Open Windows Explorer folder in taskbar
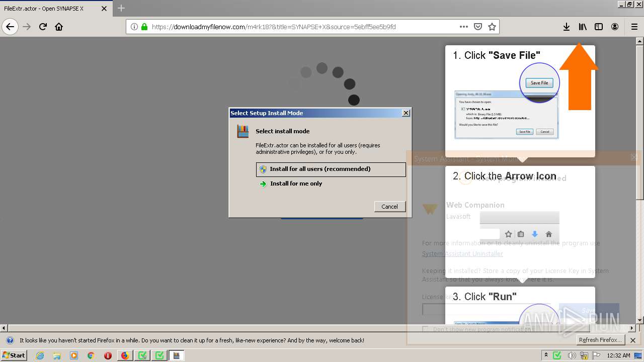Viewport: 644px width, 362px height. tap(57, 355)
